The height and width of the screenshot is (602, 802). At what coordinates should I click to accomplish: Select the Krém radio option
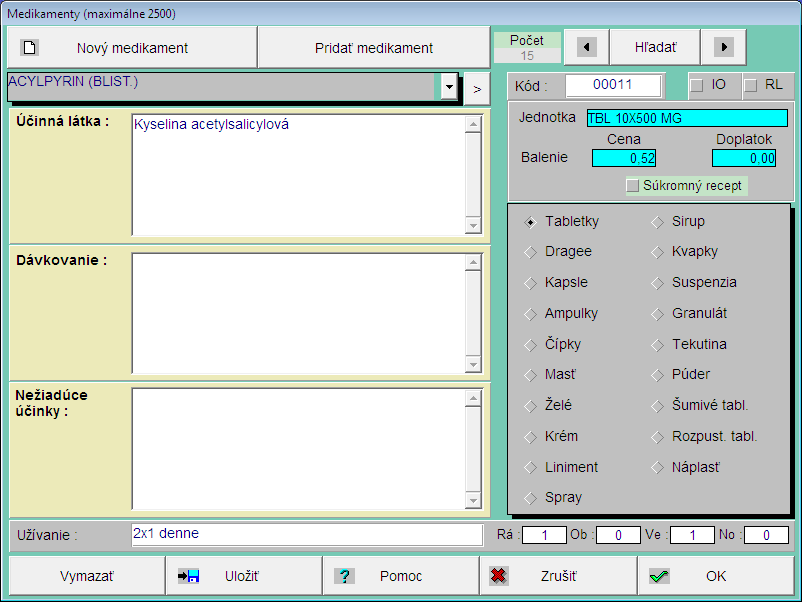point(530,437)
